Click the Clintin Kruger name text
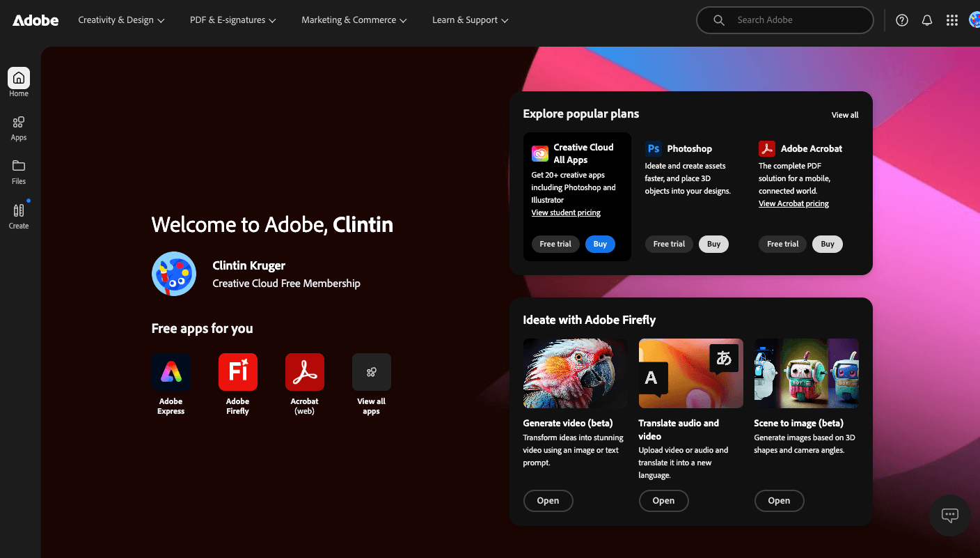 pos(248,265)
